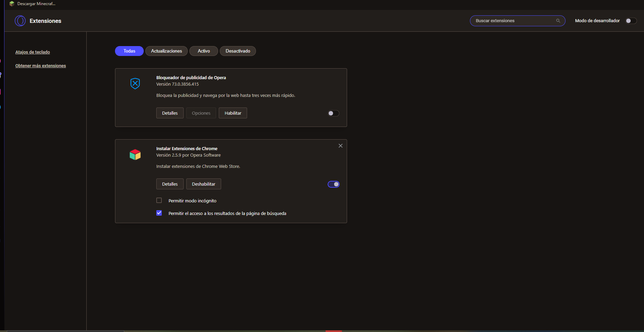This screenshot has width=644, height=332.
Task: Open Atajos de teclado link
Action: [32, 52]
